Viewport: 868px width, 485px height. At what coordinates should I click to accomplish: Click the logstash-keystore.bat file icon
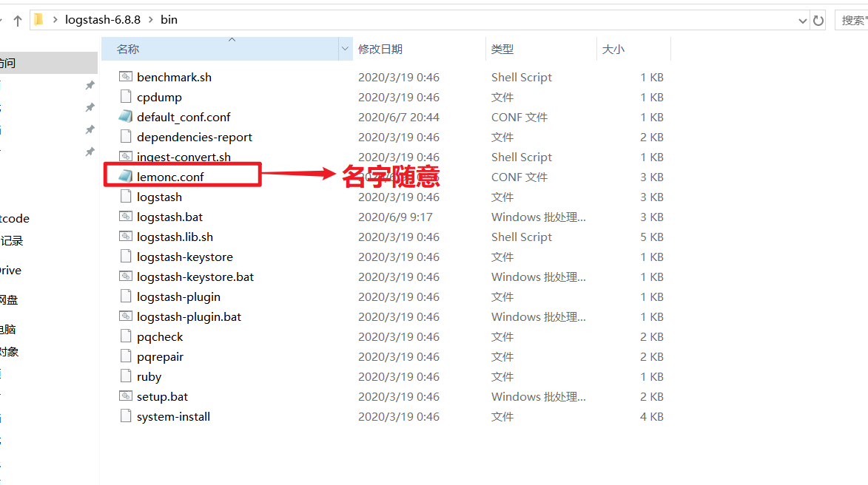[x=126, y=276]
